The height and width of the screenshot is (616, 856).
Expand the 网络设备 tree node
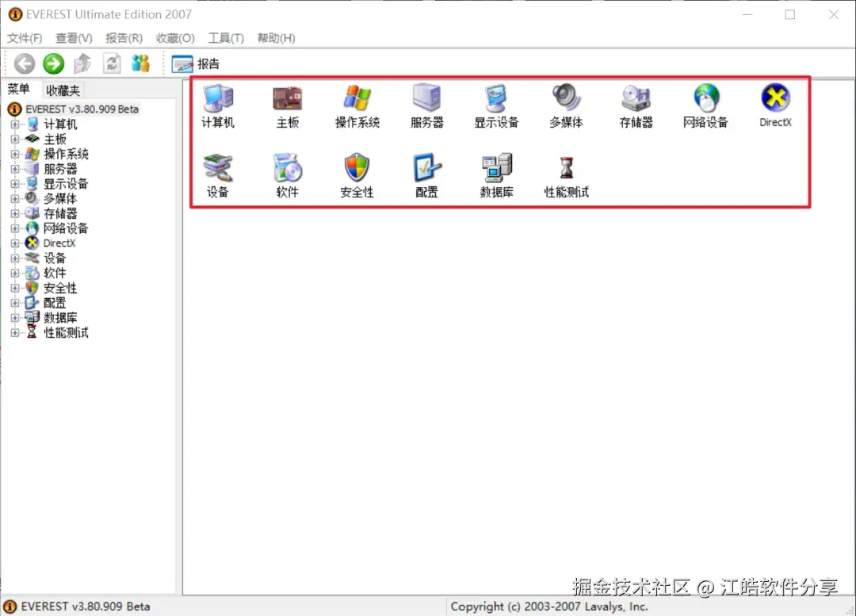[x=15, y=228]
